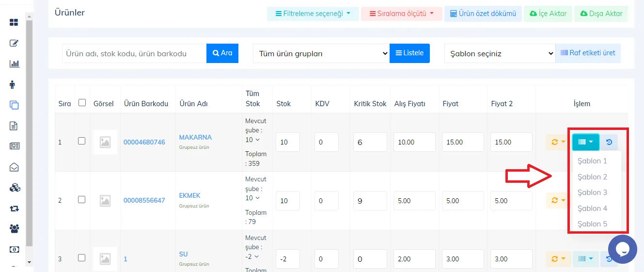Click the Kritik Stok field for EKMEK
This screenshot has height=272, width=644.
tap(370, 201)
